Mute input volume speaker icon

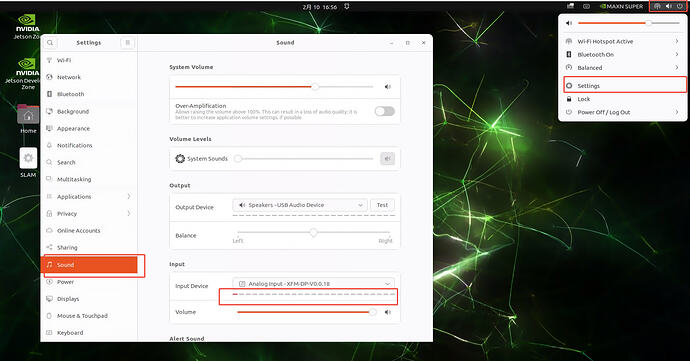pos(388,312)
